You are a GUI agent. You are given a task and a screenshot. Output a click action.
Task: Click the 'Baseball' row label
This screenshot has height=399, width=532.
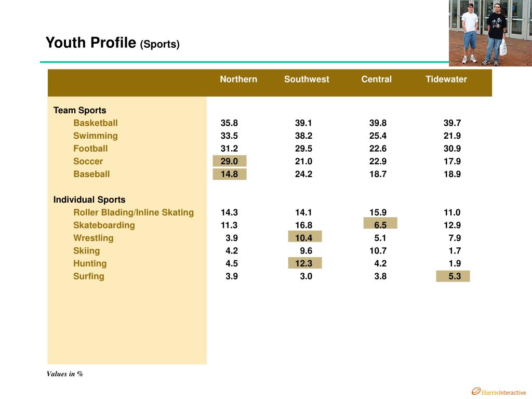91,174
